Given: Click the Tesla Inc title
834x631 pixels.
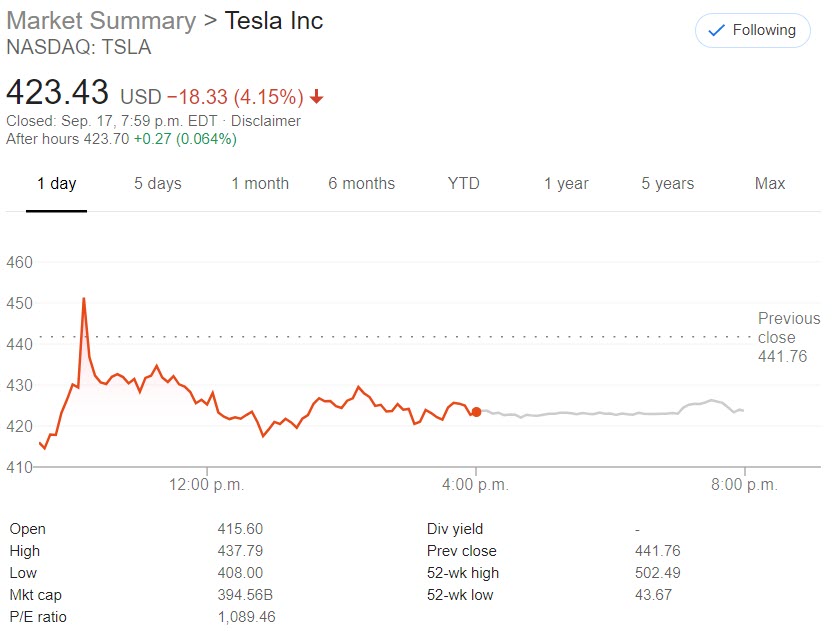Looking at the screenshot, I should pyautogui.click(x=273, y=20).
